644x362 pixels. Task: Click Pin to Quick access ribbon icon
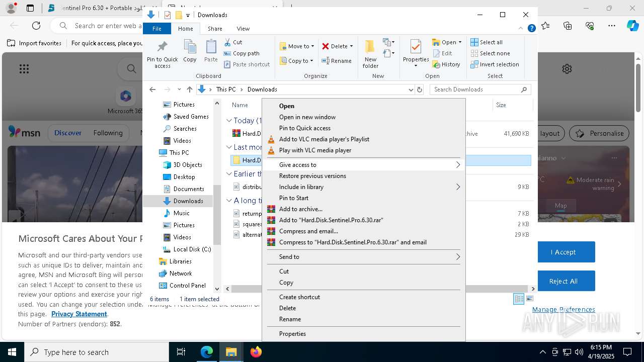(x=162, y=54)
